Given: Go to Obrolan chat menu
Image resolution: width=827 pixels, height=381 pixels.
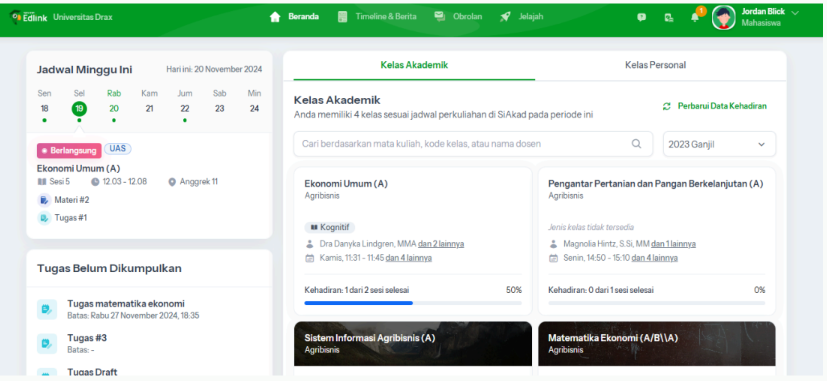Looking at the screenshot, I should (467, 17).
